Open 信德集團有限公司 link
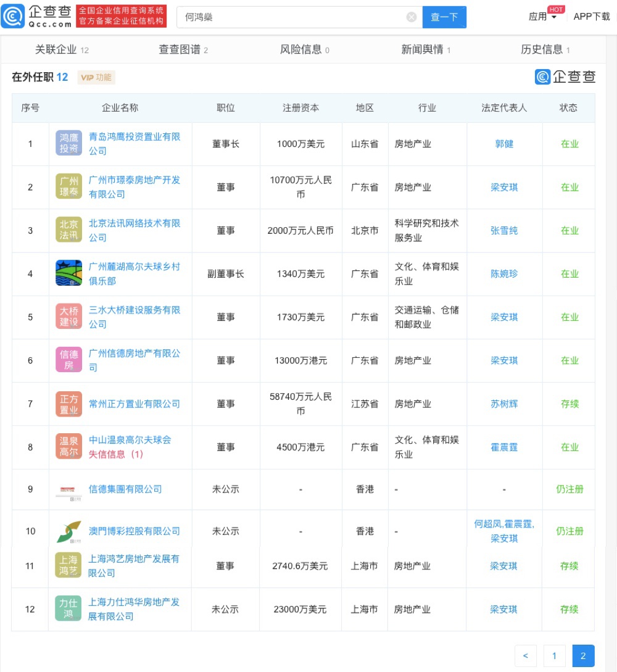 click(125, 489)
